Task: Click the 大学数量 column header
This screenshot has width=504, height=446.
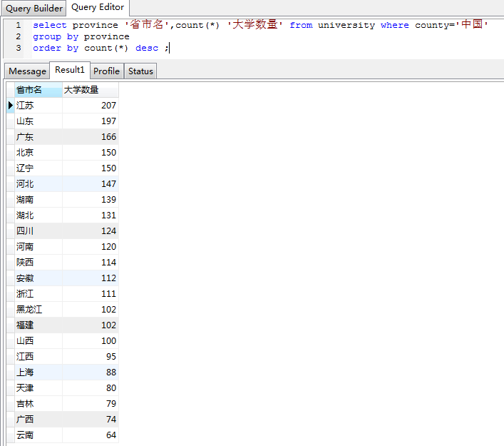Action: click(x=91, y=90)
